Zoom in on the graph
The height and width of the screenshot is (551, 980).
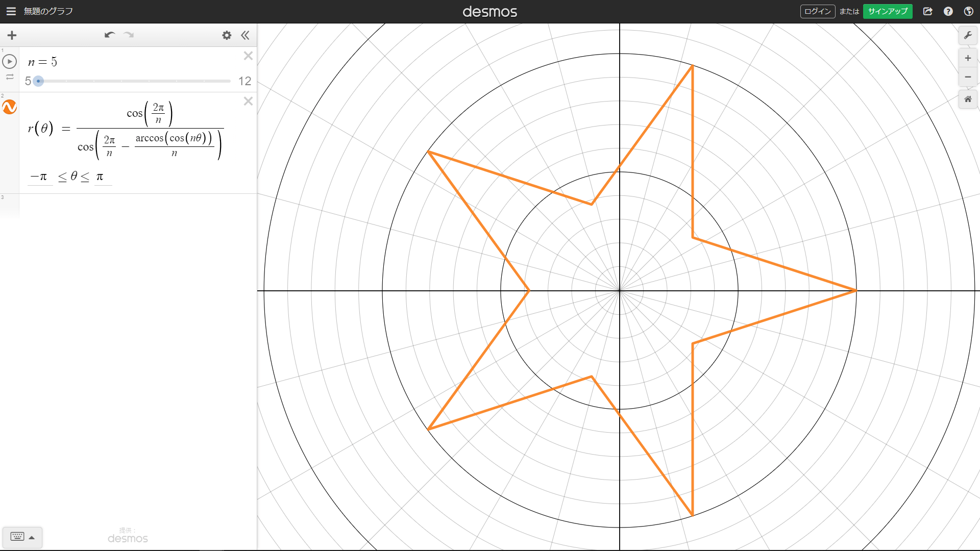click(968, 58)
